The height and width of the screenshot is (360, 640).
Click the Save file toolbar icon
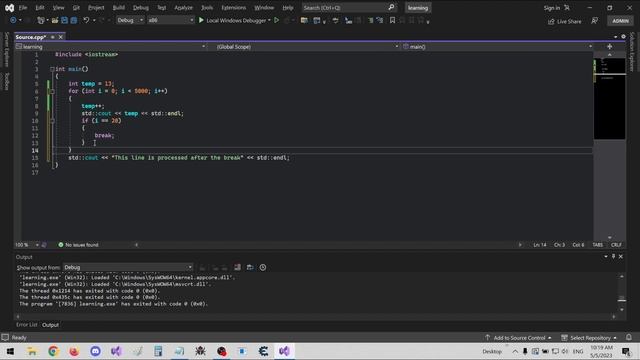pyautogui.click(x=64, y=20)
